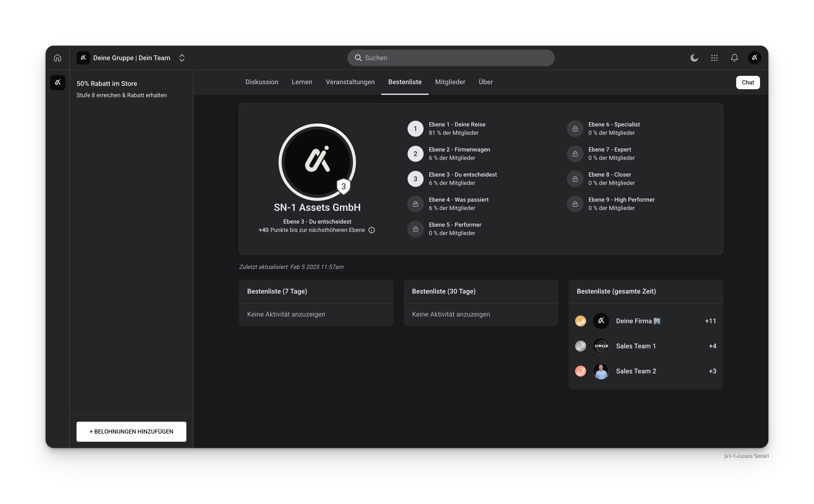
Task: Click the home icon in top bar
Action: coord(57,58)
